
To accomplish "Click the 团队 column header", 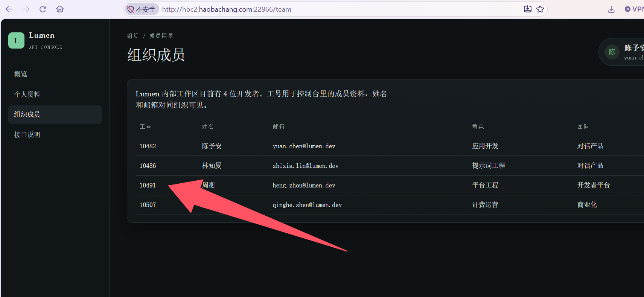I will pyautogui.click(x=583, y=126).
